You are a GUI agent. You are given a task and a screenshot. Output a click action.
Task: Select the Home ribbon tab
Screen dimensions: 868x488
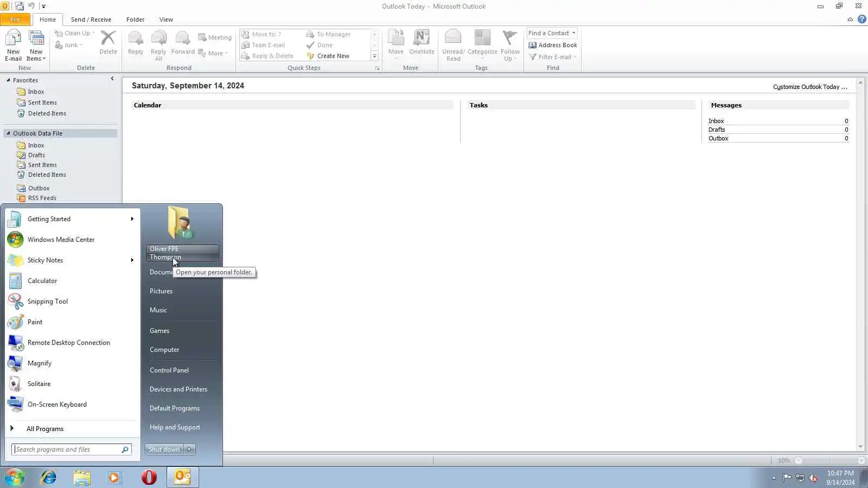point(48,20)
